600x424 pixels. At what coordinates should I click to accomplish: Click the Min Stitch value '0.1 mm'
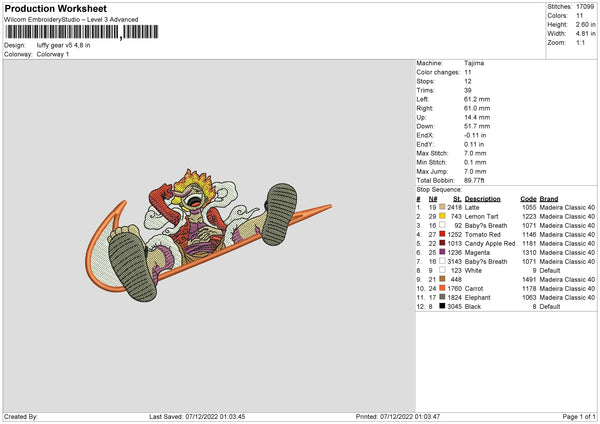click(x=475, y=162)
